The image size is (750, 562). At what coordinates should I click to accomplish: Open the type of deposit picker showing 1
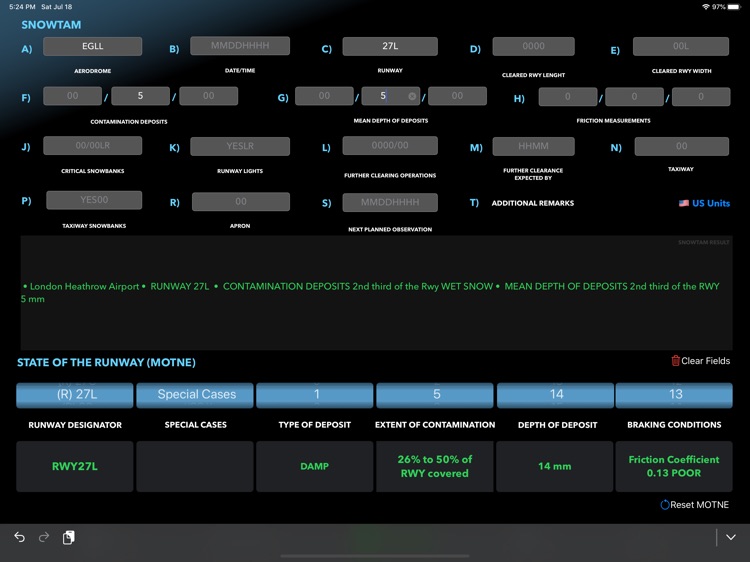coord(315,395)
